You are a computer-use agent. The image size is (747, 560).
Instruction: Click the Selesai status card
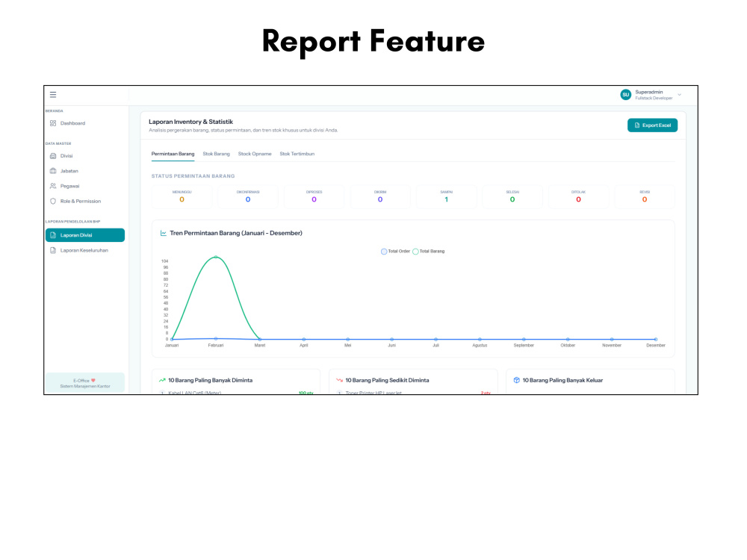point(512,196)
